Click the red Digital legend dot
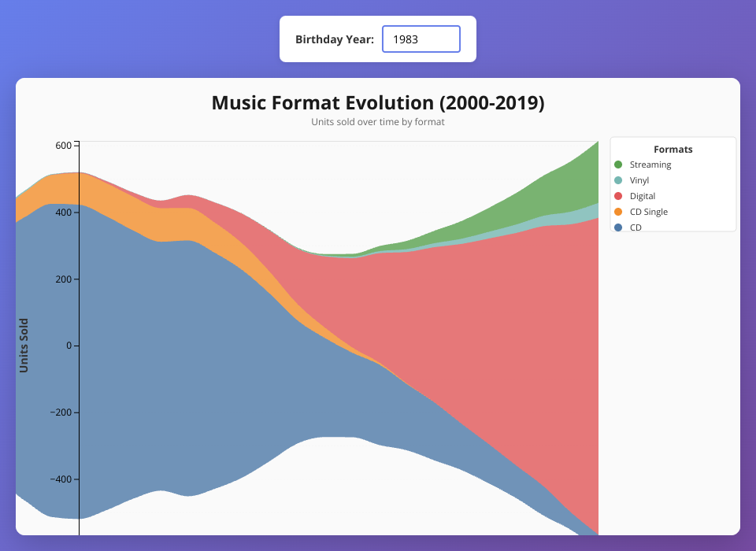 [618, 196]
